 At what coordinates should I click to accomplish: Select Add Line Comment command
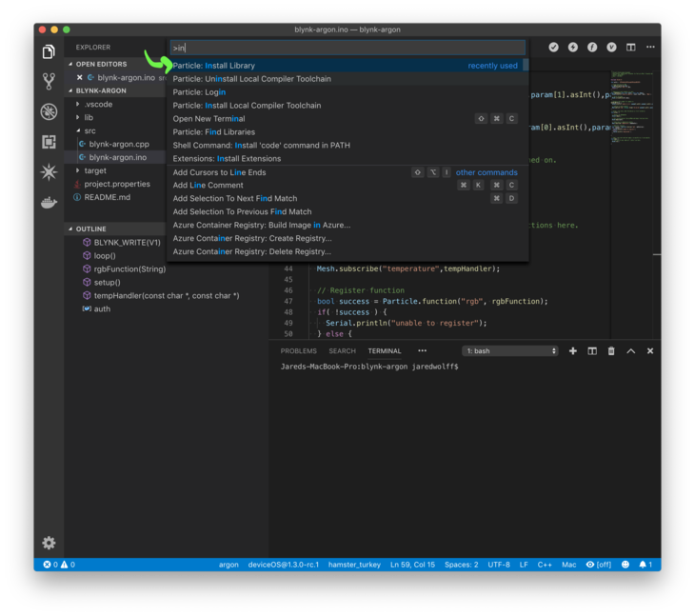[346, 186]
